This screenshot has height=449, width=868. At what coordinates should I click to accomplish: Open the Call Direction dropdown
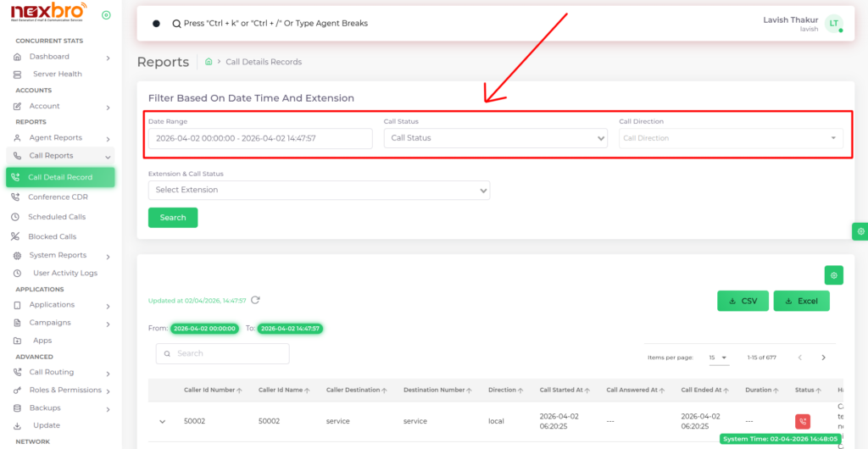(x=730, y=138)
